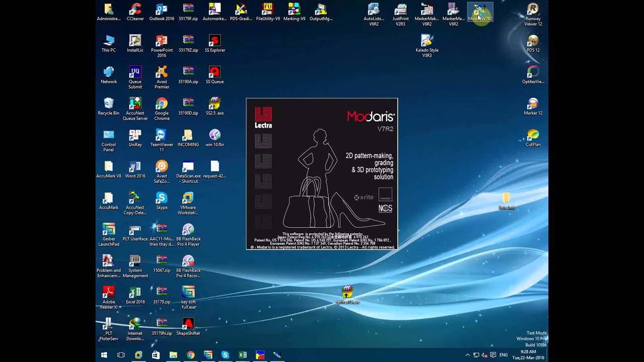Select the AccuNest Copy-Delete desktop icon
This screenshot has width=644, height=362.
click(x=135, y=203)
